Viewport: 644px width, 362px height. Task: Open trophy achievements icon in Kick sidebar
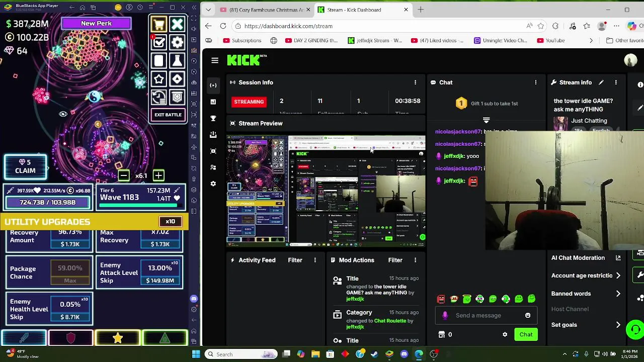[213, 118]
